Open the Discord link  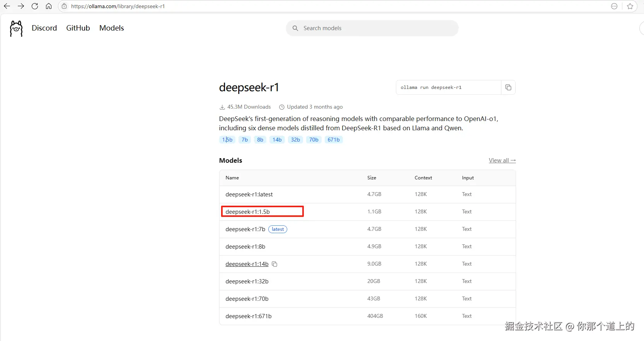point(44,28)
